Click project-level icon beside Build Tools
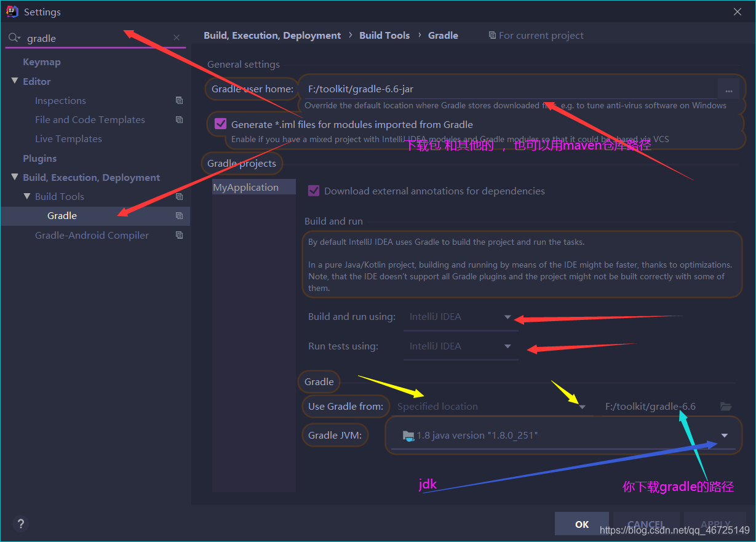 click(x=179, y=196)
